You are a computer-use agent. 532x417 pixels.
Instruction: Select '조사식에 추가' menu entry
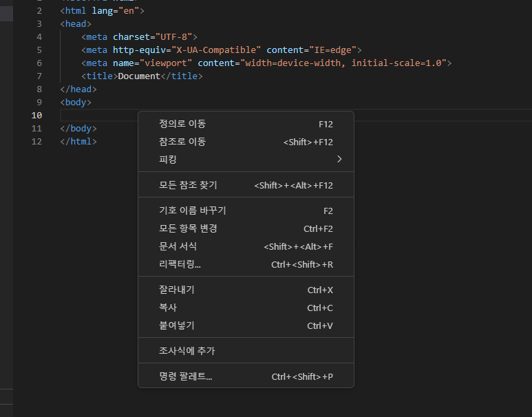click(x=246, y=351)
